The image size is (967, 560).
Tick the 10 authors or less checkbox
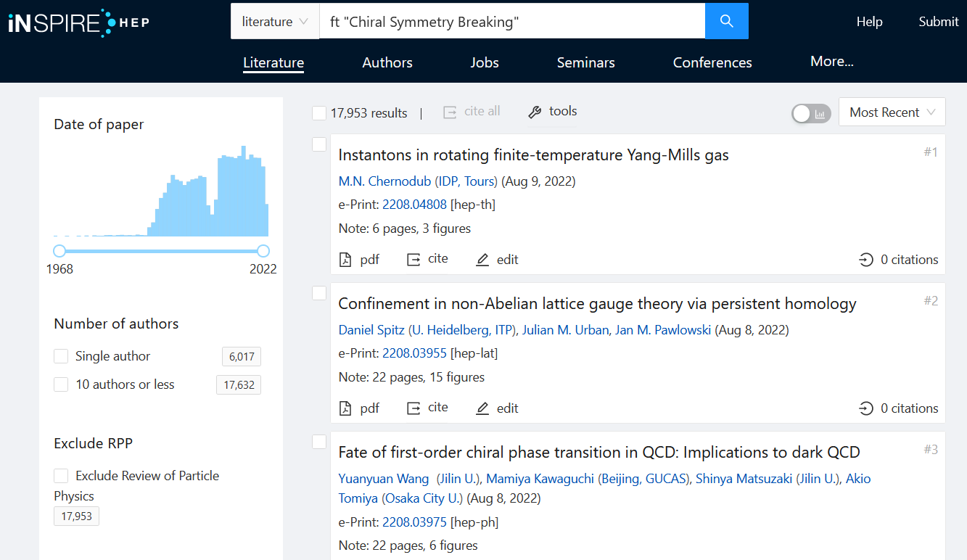coord(61,384)
